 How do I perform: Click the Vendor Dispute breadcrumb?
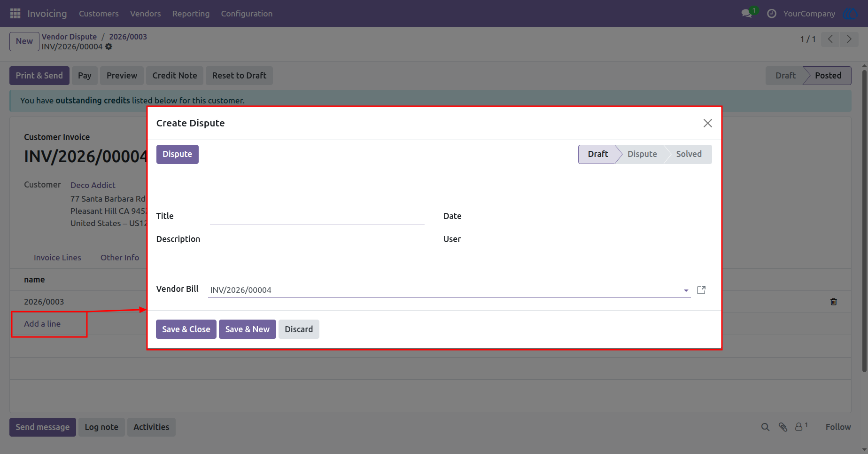click(x=69, y=37)
